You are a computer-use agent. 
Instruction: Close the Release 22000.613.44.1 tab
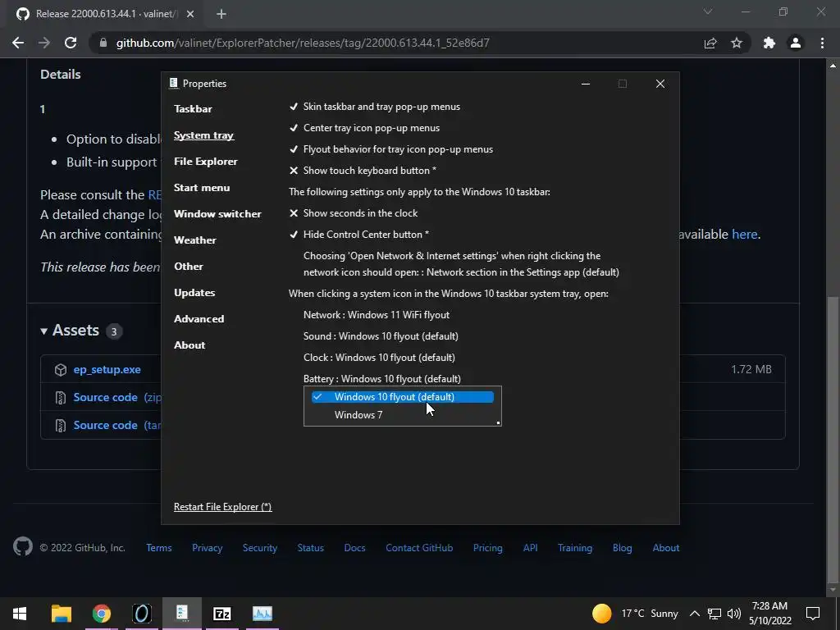pos(190,14)
